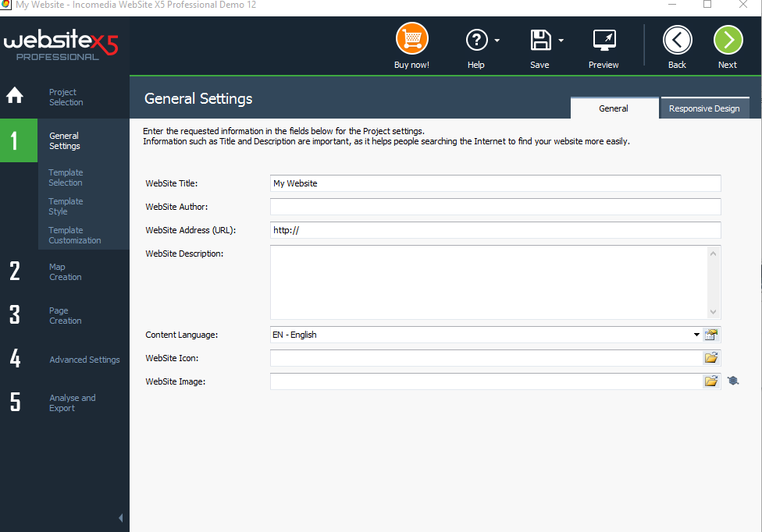
Task: Click the Buy now! label
Action: (411, 65)
